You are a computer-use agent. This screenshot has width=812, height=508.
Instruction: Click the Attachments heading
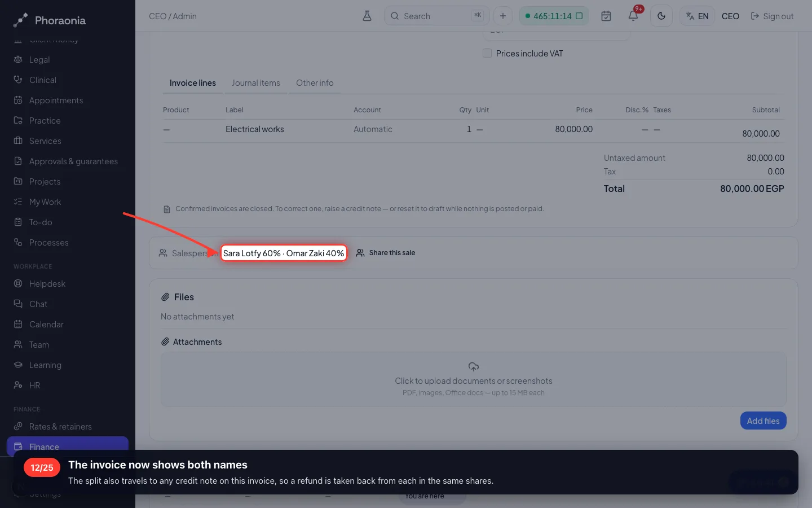[x=197, y=342]
